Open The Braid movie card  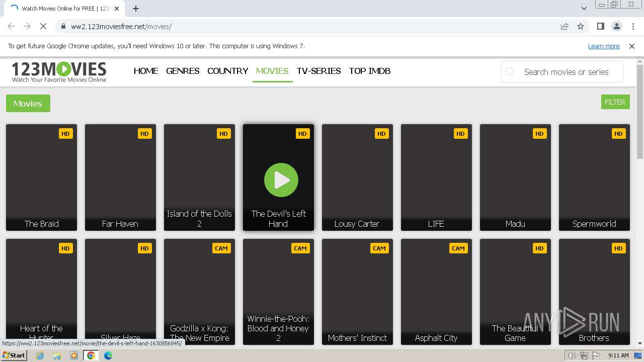41,177
